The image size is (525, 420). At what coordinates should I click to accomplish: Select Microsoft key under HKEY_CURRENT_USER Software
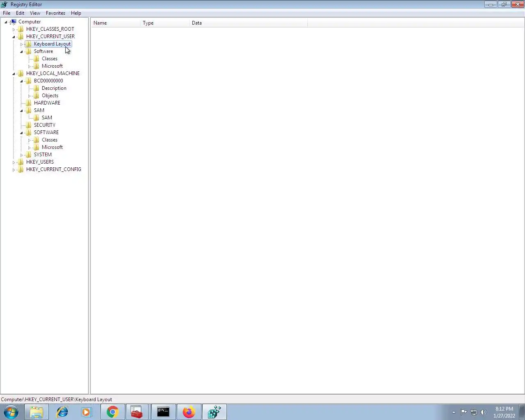(52, 66)
